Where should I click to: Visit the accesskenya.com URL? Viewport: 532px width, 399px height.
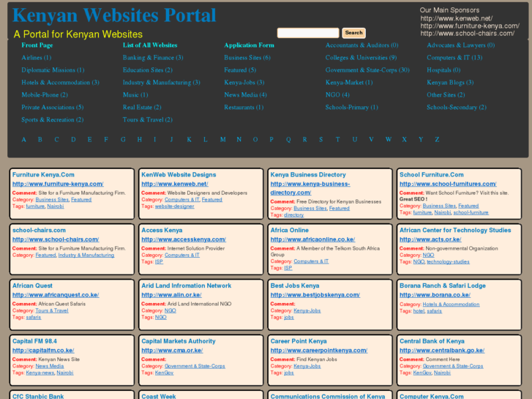point(184,239)
